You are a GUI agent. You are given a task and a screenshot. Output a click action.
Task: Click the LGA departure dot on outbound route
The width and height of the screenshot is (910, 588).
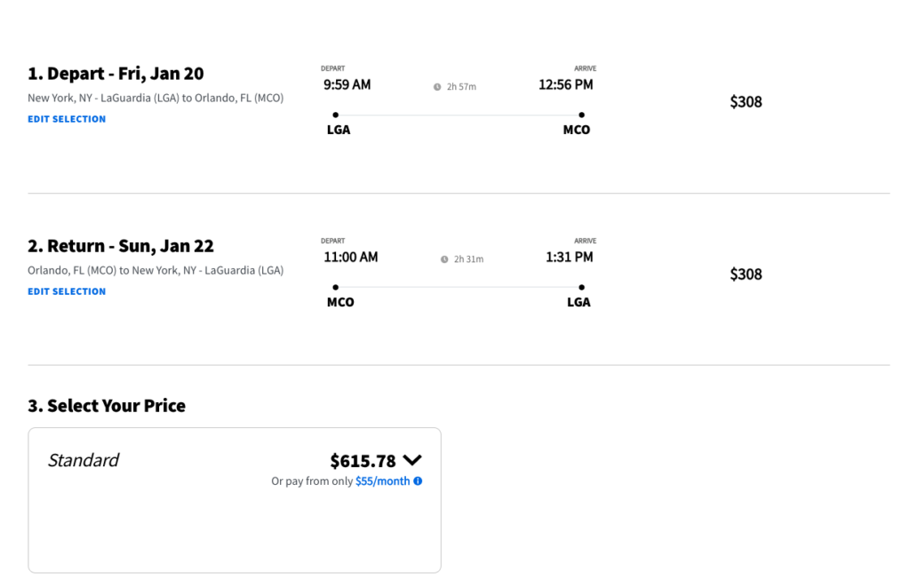[x=335, y=115]
